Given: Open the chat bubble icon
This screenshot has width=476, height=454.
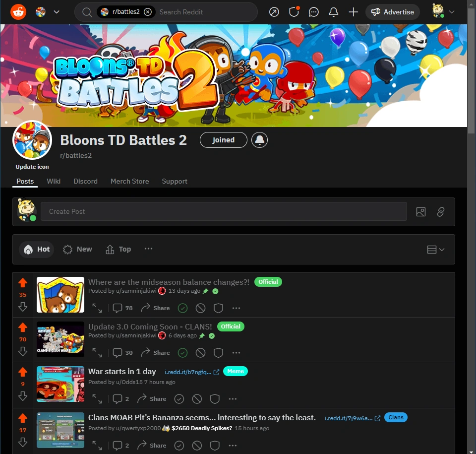Looking at the screenshot, I should pyautogui.click(x=313, y=12).
